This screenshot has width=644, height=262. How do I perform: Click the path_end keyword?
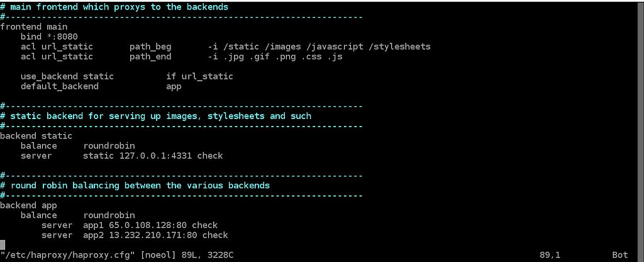click(x=150, y=57)
